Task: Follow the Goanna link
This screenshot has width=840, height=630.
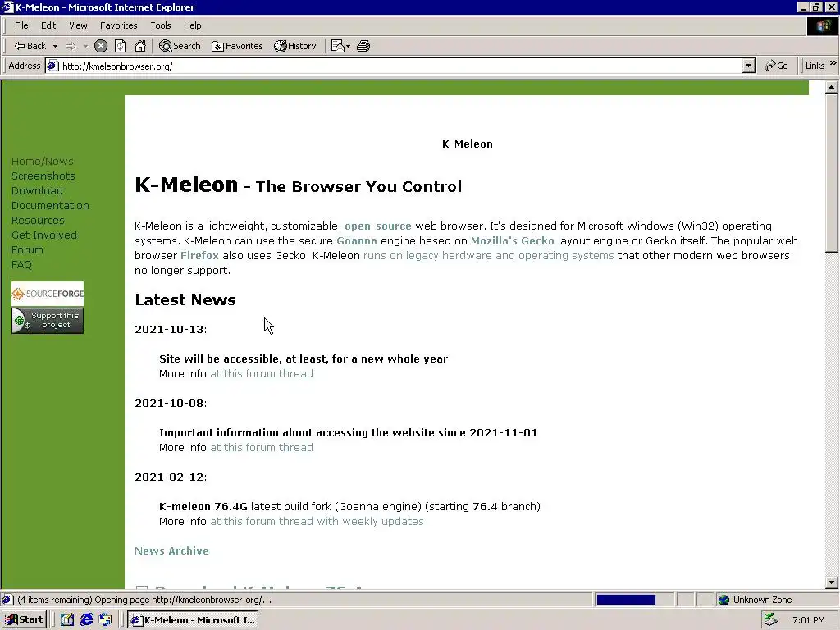Action: [356, 240]
